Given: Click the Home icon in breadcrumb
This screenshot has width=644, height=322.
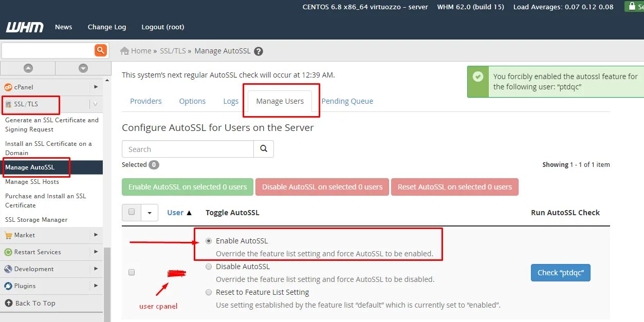Looking at the screenshot, I should 124,51.
